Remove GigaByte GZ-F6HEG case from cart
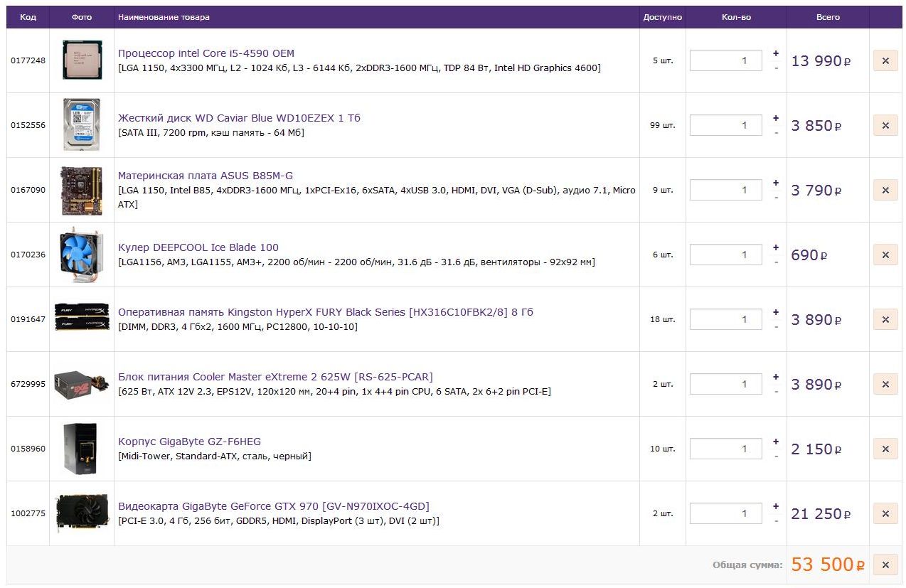The height and width of the screenshot is (588, 906). [885, 449]
